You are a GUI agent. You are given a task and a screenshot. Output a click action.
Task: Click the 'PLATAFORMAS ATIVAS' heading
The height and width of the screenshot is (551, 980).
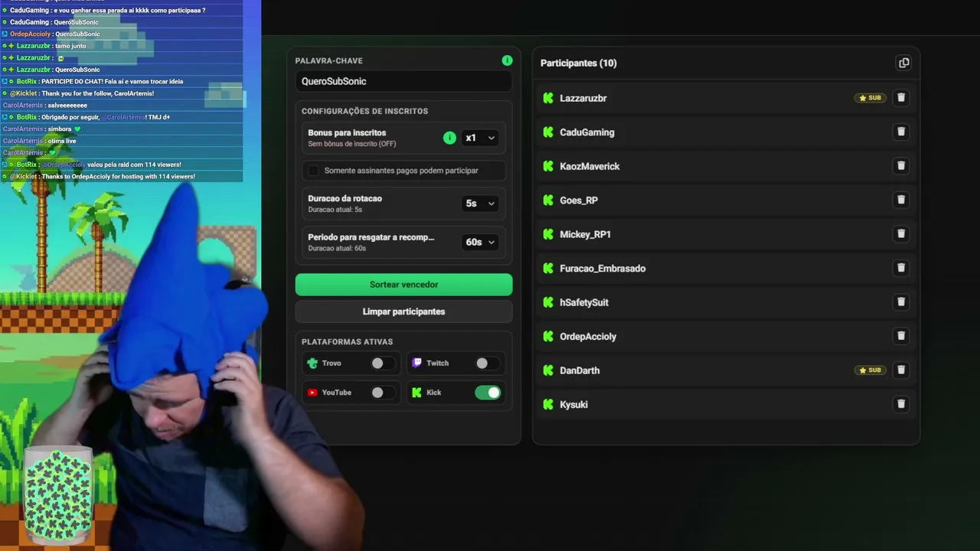coord(347,342)
